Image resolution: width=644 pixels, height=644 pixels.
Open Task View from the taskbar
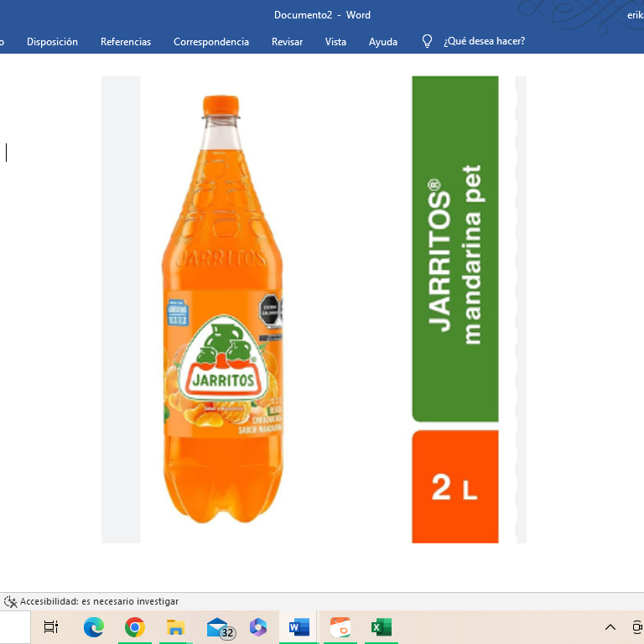51,626
